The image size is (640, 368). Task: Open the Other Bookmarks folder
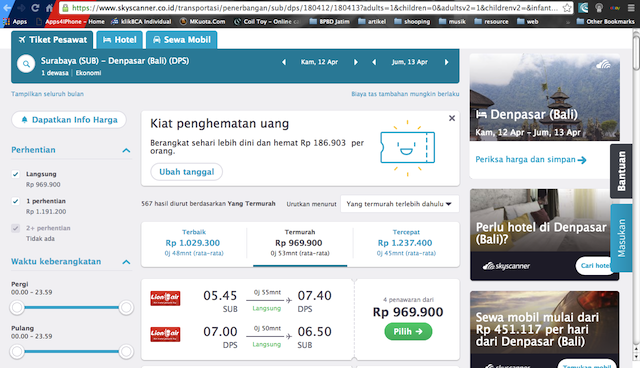tap(605, 21)
